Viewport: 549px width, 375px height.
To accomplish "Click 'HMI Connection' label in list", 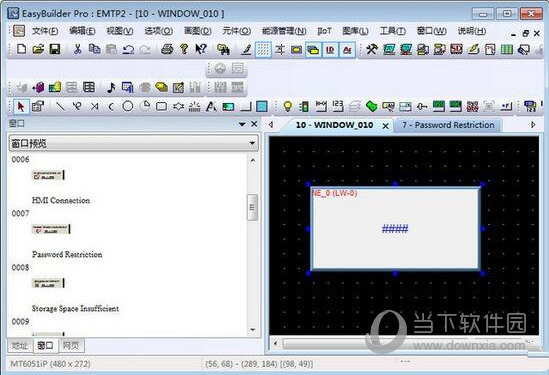I will tap(61, 200).
